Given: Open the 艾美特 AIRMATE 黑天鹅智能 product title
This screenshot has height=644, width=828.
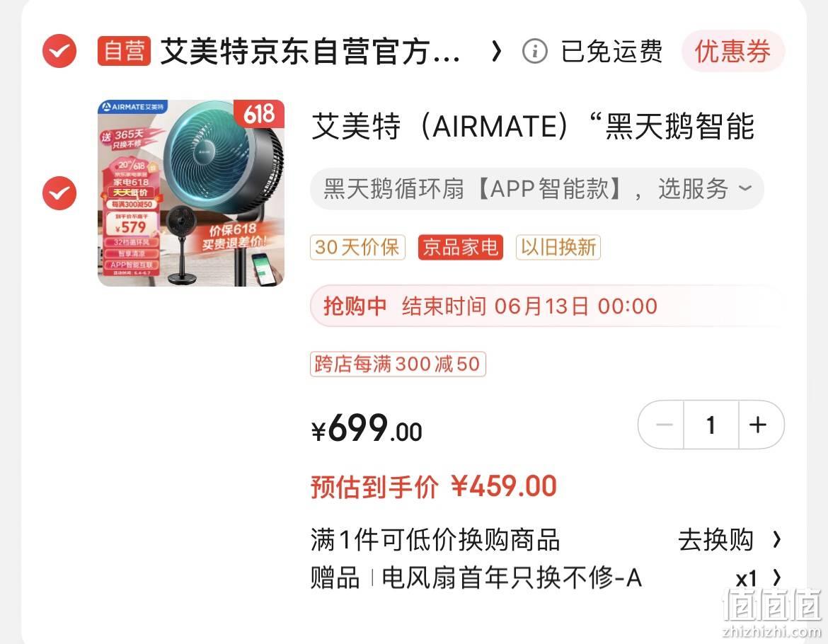Looking at the screenshot, I should (x=533, y=127).
